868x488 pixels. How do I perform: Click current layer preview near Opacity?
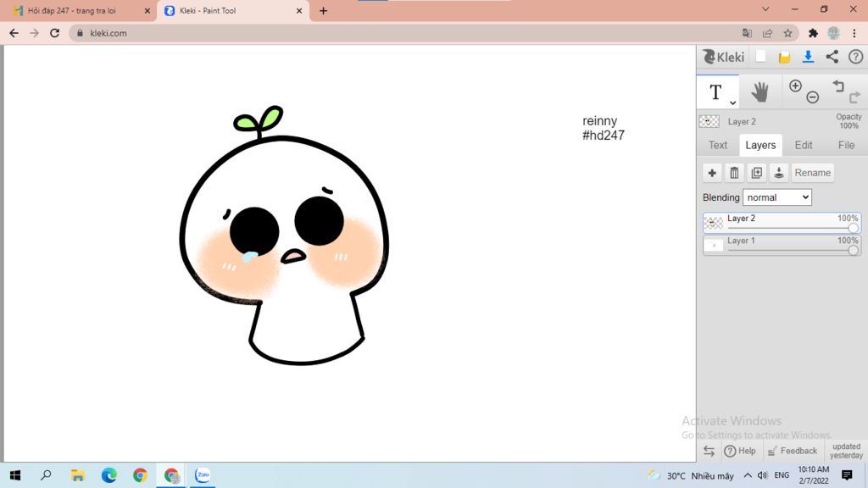(709, 121)
